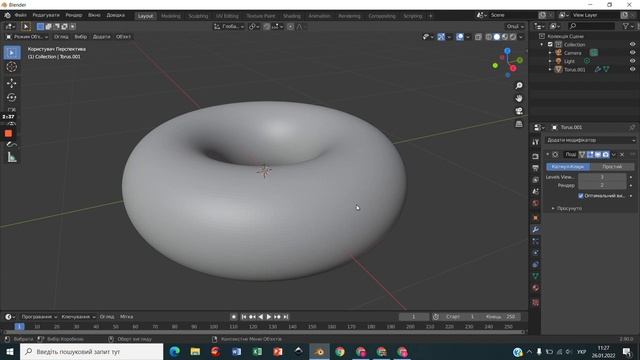This screenshot has width=640, height=360.
Task: Toggle the camera view icon
Action: [x=519, y=111]
